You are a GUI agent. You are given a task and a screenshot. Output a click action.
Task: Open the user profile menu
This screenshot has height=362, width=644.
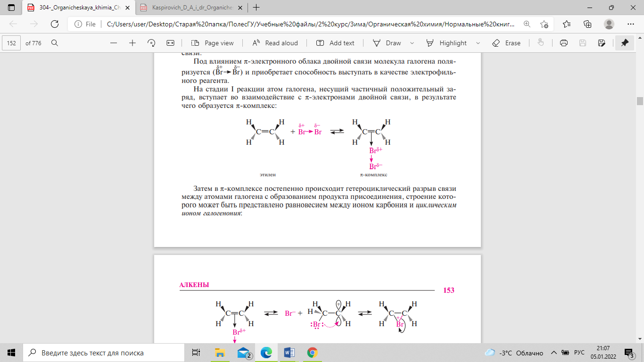(x=609, y=24)
